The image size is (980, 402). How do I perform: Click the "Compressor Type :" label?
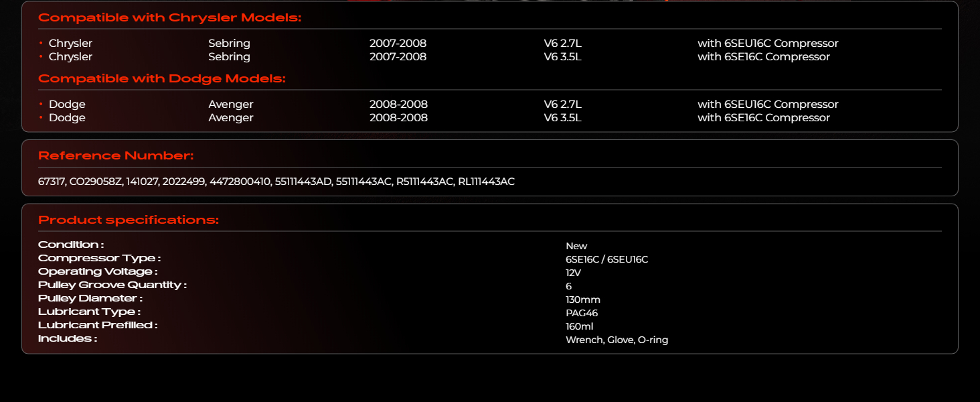point(100,259)
